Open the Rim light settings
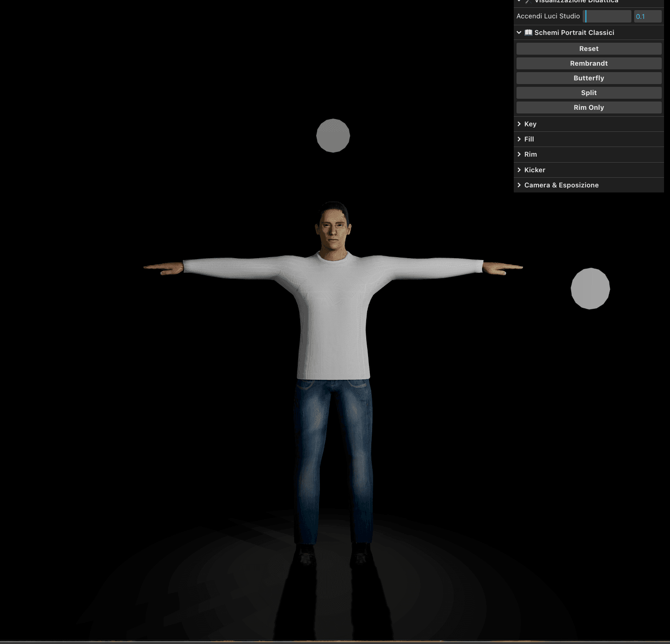Screen dimensions: 670x644 (x=530, y=154)
